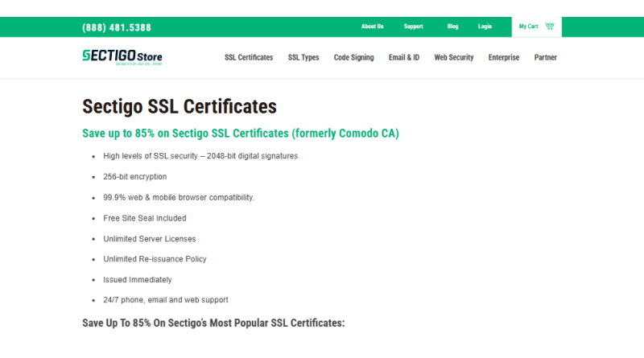Open the SSL Certificates menu
This screenshot has width=644, height=358.
pos(249,57)
